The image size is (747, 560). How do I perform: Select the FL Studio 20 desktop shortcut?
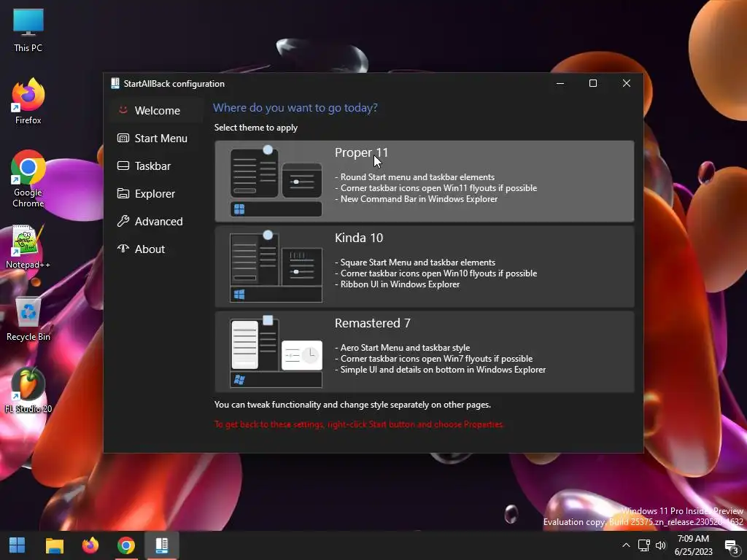coord(28,391)
